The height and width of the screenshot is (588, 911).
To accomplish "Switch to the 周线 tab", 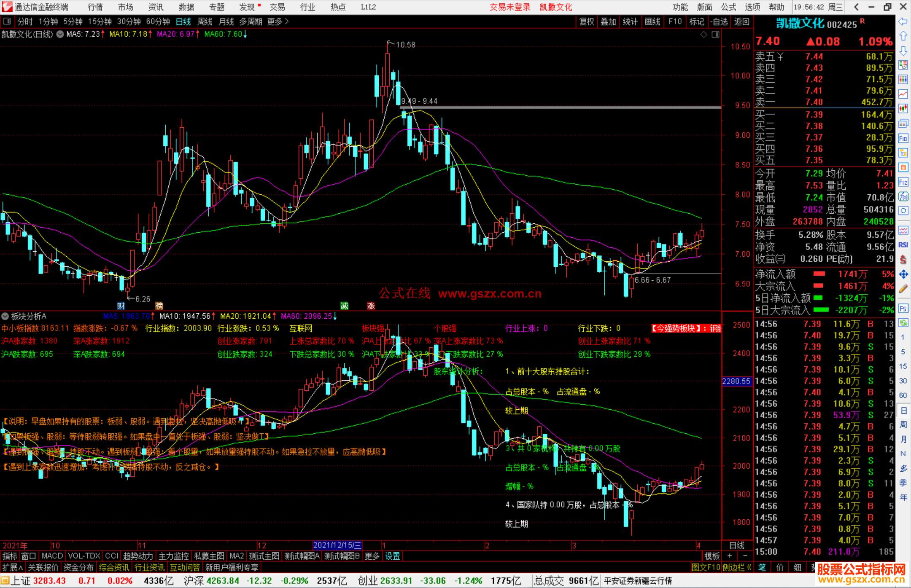I will (x=205, y=21).
